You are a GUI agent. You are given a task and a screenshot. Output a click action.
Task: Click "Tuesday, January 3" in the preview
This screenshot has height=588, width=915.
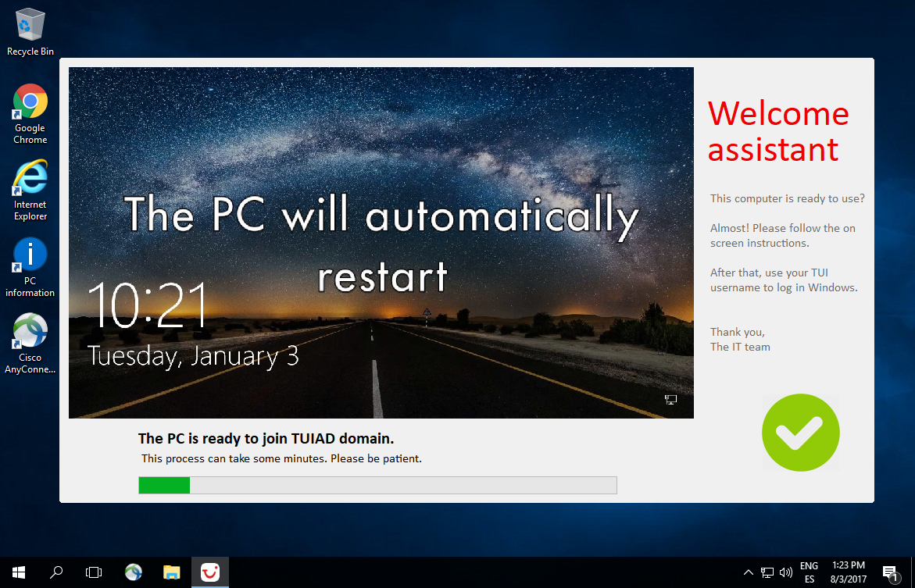coord(193,356)
